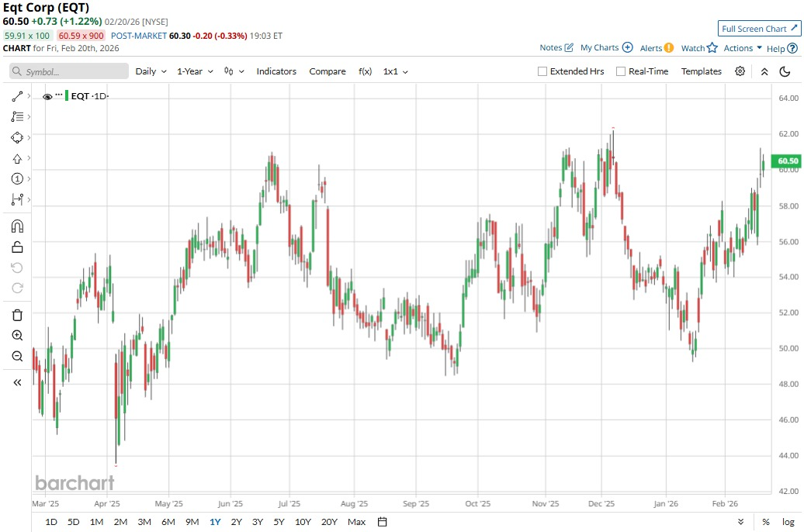Viewport: 804px width, 532px height.
Task: Click the 60.50 current price tag
Action: 787,161
